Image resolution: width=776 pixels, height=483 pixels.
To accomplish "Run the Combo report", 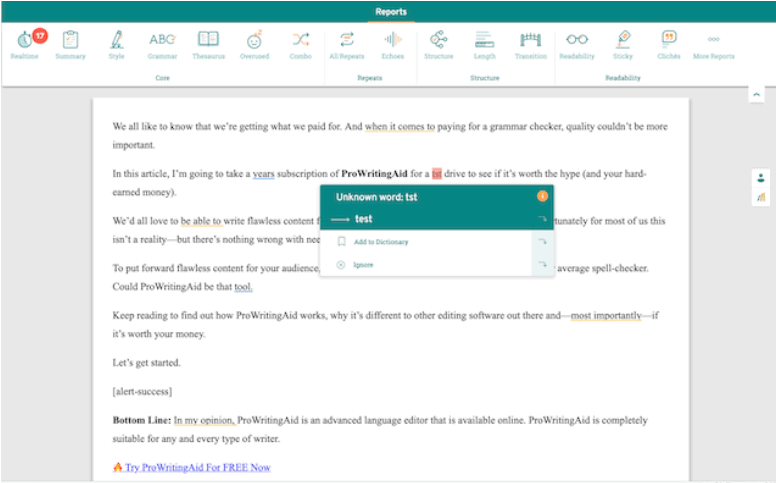I will click(x=300, y=45).
